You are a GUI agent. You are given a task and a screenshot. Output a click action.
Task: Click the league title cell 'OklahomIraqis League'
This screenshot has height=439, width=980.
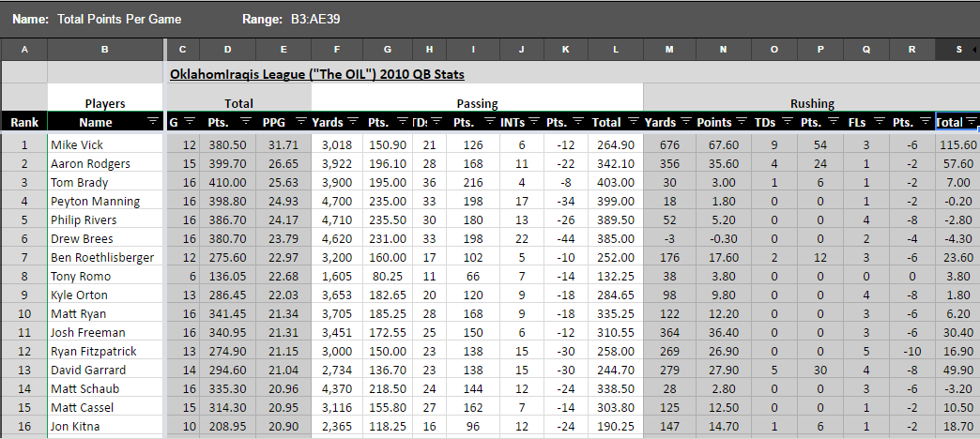(317, 75)
